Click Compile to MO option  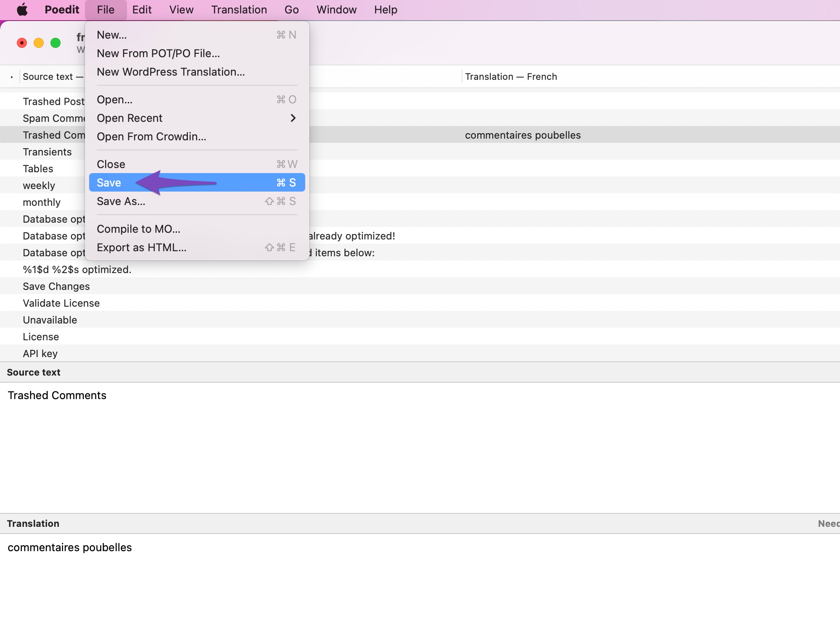point(138,229)
